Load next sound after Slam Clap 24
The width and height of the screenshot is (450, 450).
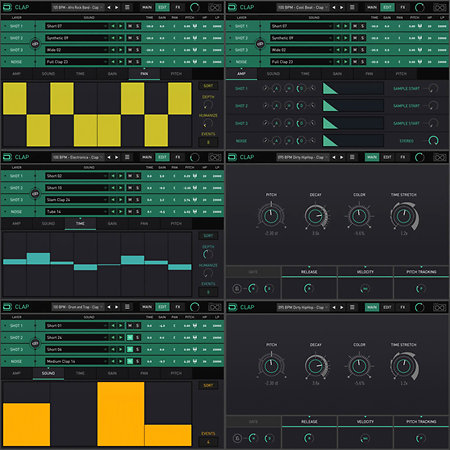coord(120,200)
